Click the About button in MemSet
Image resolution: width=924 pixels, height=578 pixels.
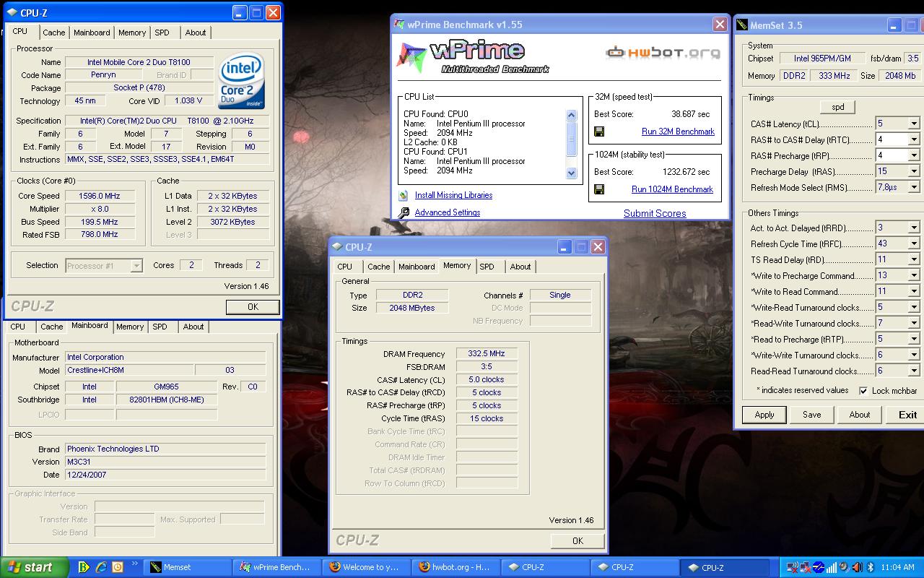[860, 415]
